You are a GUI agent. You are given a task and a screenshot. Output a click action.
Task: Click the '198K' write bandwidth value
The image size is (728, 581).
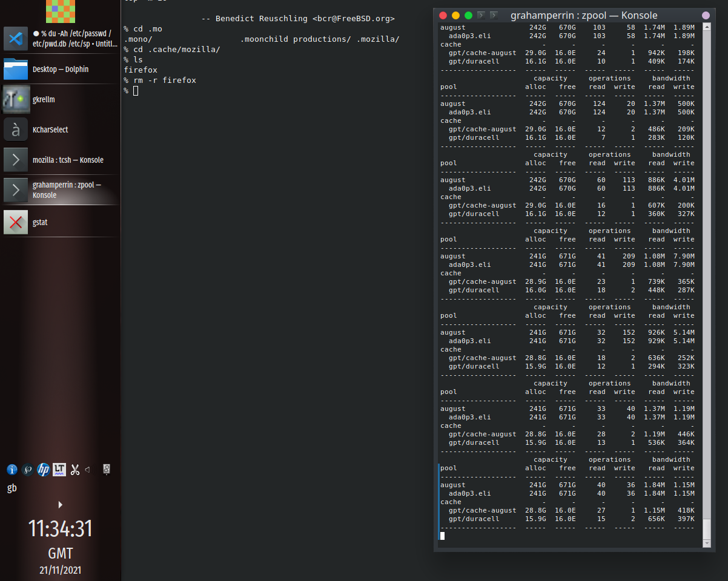pyautogui.click(x=686, y=53)
